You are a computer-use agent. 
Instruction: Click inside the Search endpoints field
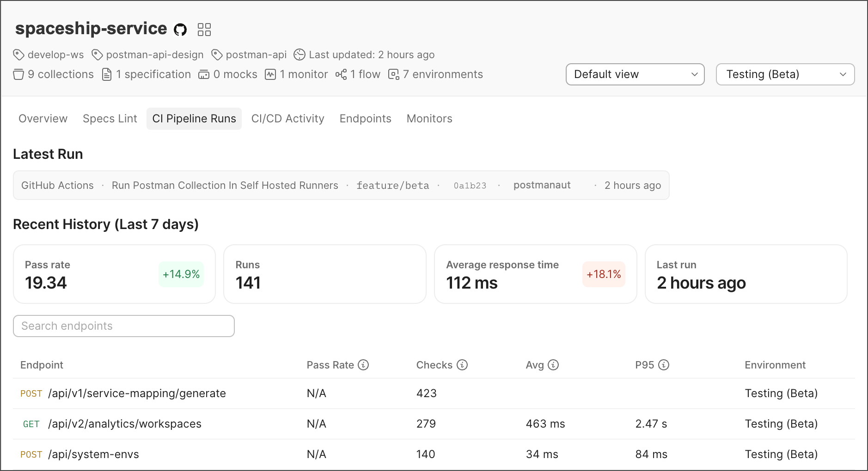[x=123, y=326]
